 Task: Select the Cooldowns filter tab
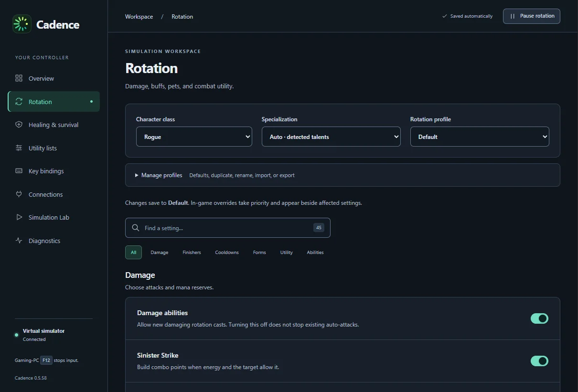pyautogui.click(x=227, y=252)
